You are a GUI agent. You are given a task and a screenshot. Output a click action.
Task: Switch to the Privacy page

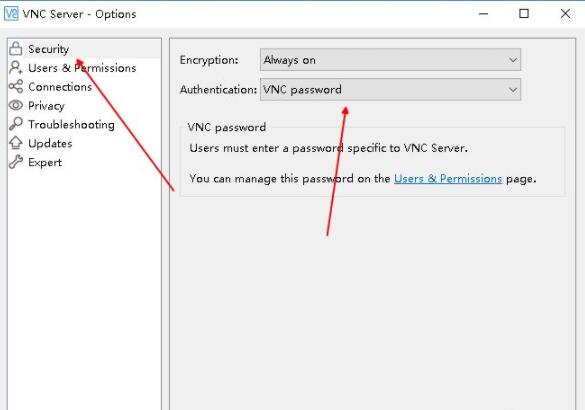coord(46,106)
